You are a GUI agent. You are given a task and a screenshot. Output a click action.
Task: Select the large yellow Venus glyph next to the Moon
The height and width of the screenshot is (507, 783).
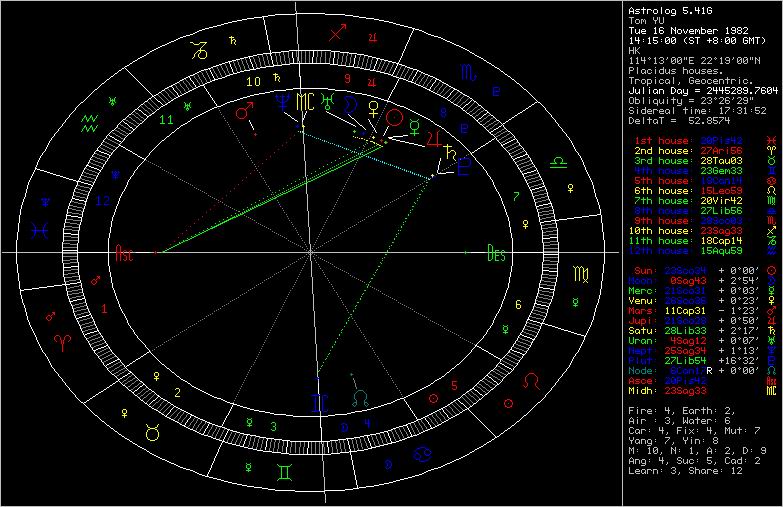pos(374,109)
